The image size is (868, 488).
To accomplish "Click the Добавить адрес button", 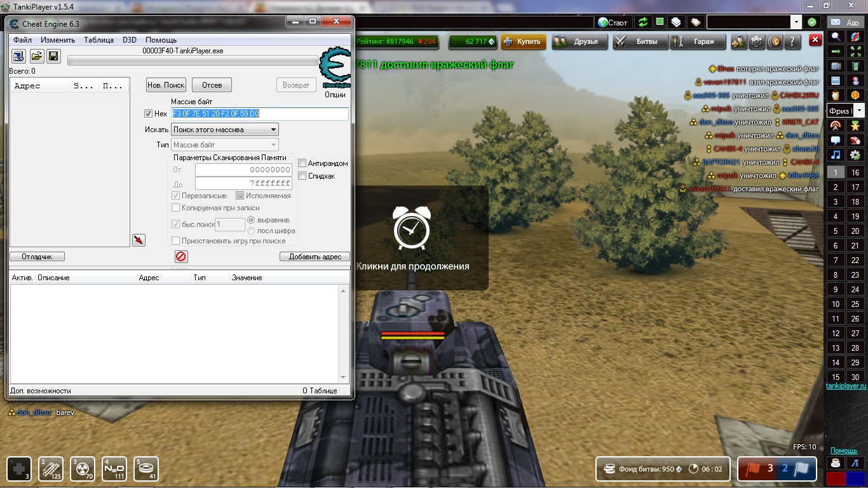I will click(315, 257).
